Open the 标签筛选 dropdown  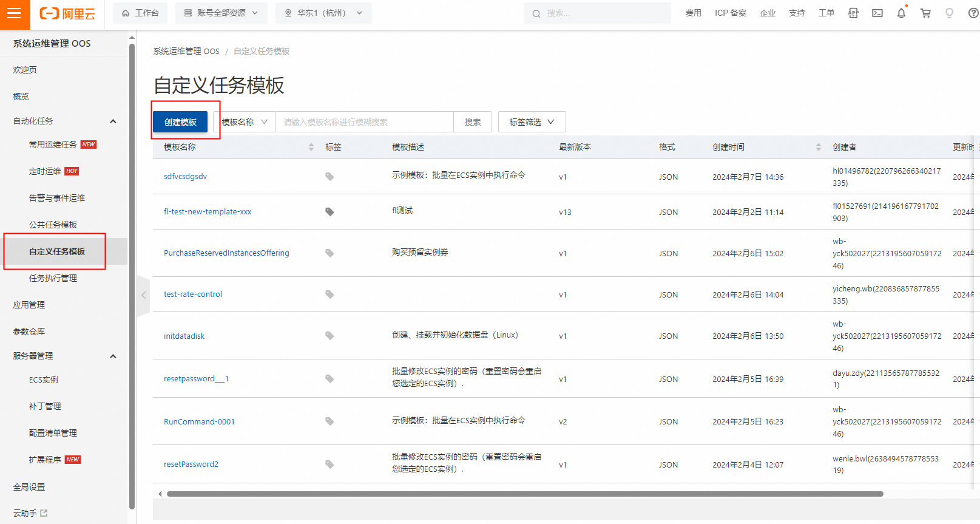532,122
